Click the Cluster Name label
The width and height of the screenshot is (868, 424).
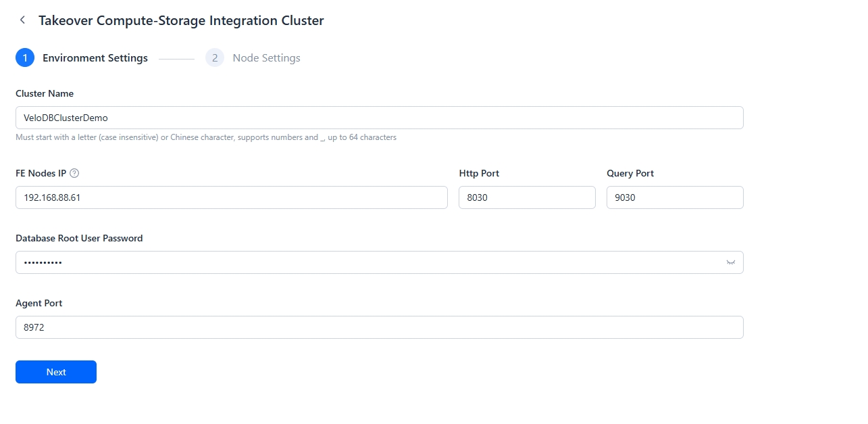point(45,93)
